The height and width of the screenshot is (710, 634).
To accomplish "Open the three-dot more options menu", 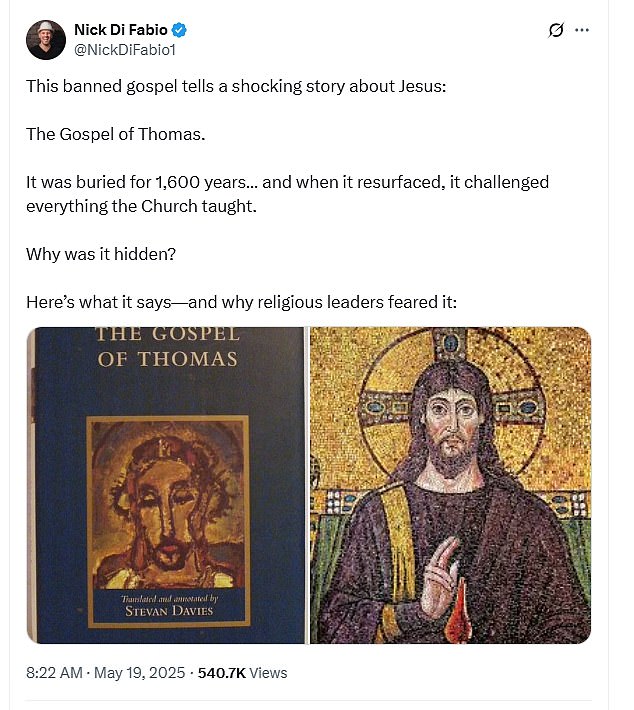I will pyautogui.click(x=582, y=30).
